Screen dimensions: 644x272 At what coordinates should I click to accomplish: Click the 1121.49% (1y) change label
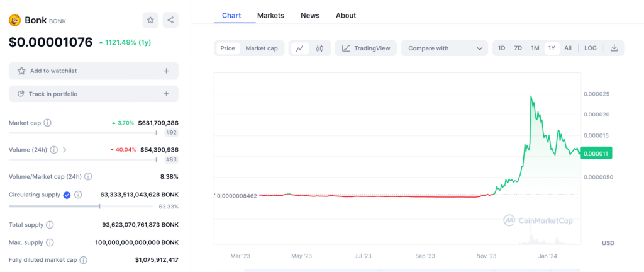(125, 42)
